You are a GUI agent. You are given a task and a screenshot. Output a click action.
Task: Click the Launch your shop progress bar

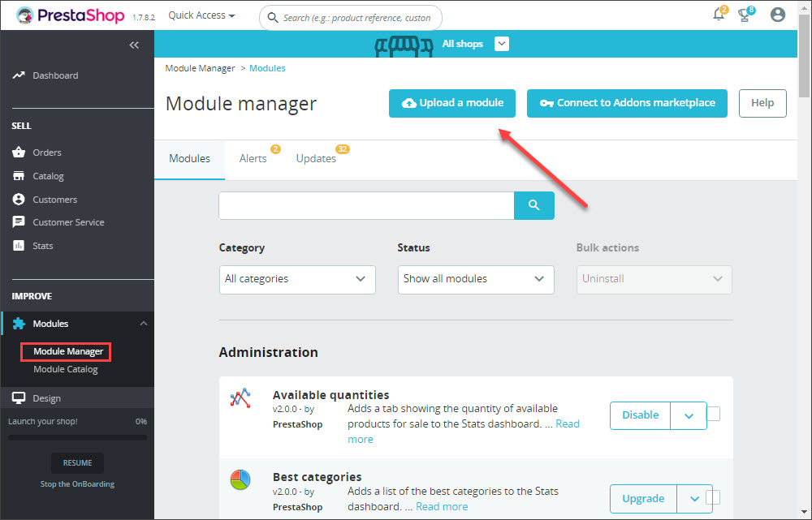78,438
